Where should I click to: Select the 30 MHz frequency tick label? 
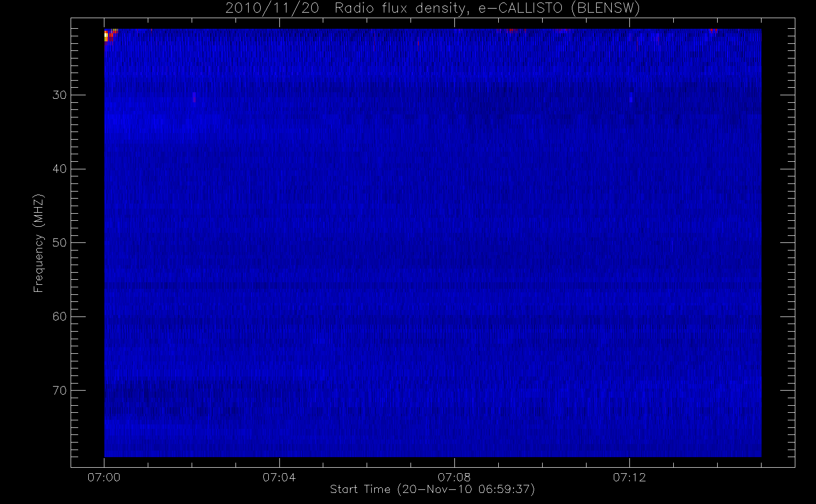point(60,95)
